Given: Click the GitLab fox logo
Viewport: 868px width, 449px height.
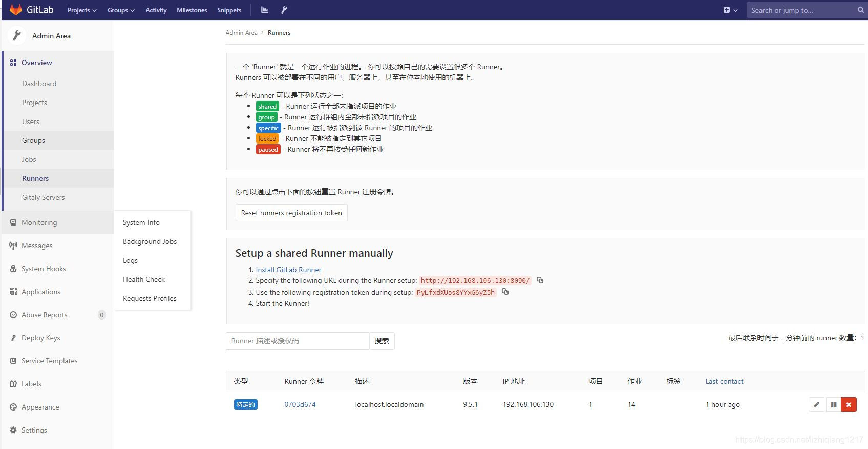Looking at the screenshot, I should (16, 10).
